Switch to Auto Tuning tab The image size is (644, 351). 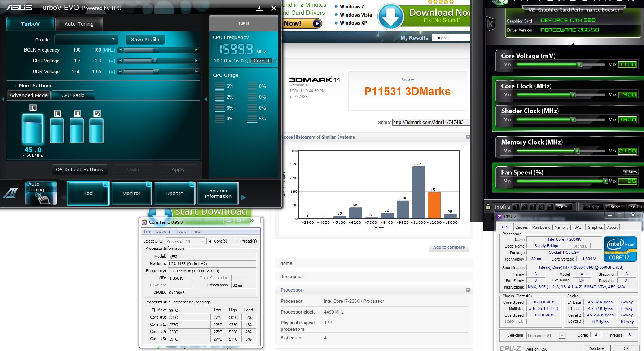79,24
